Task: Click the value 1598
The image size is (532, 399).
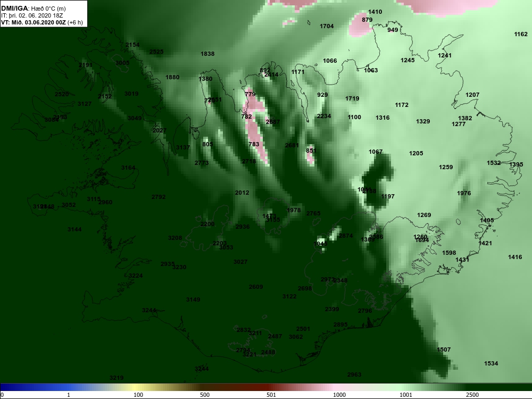Action: (449, 253)
